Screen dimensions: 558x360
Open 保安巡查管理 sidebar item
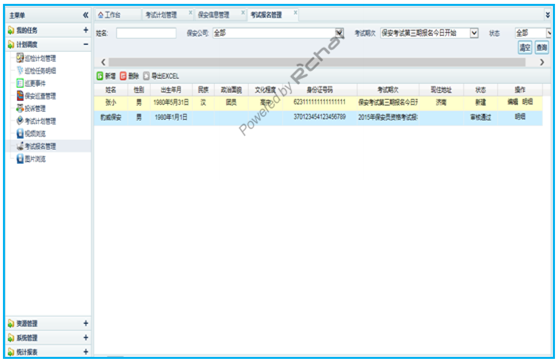[36, 96]
